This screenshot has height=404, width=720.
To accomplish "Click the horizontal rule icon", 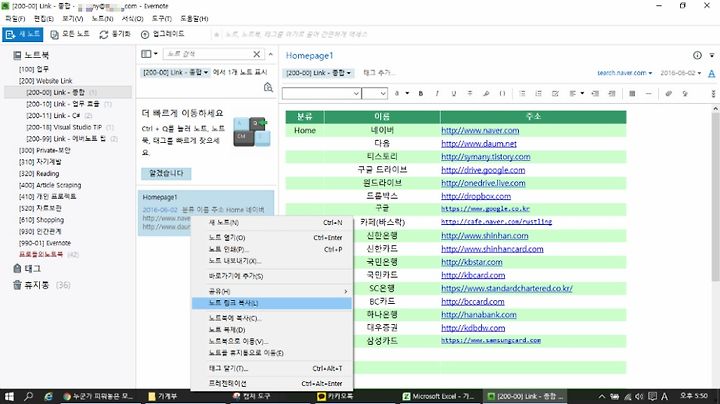I will point(648,94).
